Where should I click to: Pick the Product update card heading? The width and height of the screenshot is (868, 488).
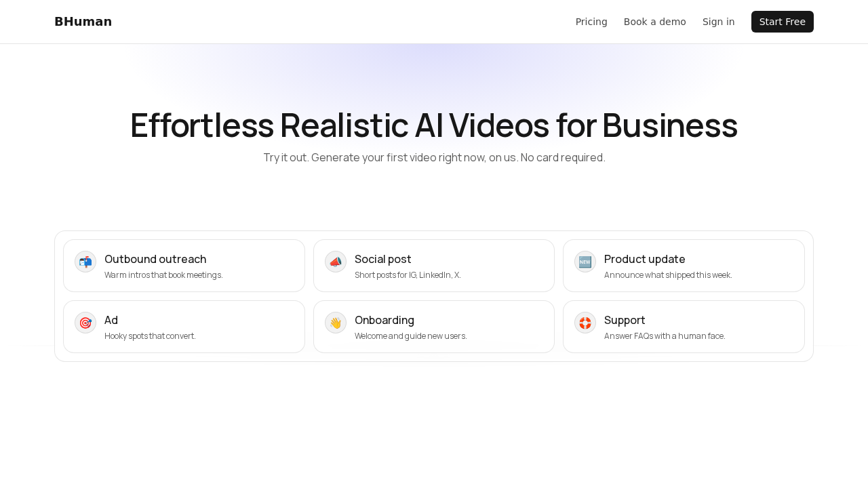pos(644,259)
